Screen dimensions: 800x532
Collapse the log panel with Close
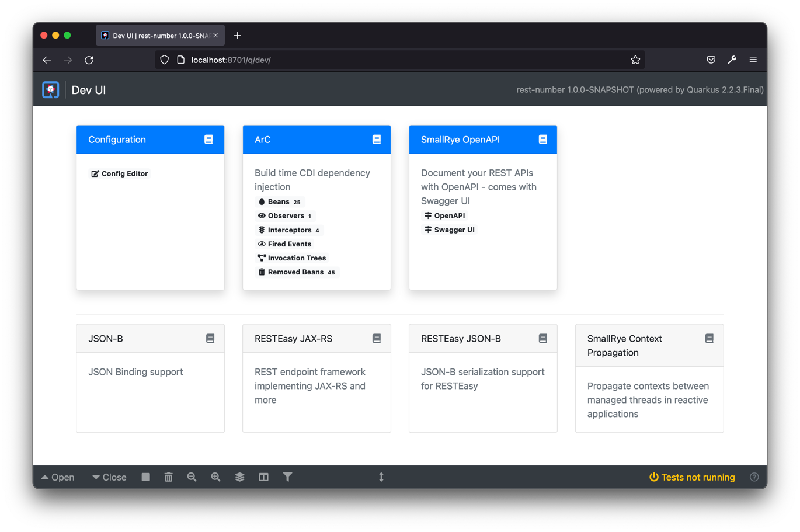pyautogui.click(x=109, y=477)
